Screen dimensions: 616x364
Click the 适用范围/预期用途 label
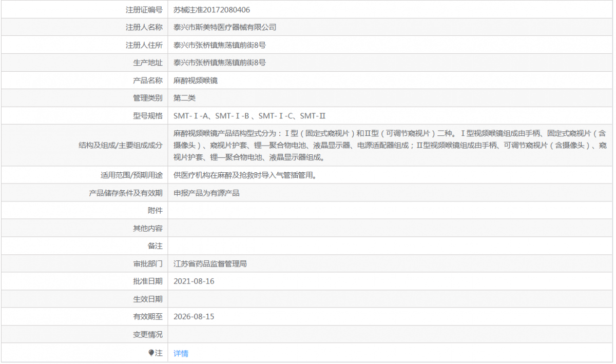[131, 175]
